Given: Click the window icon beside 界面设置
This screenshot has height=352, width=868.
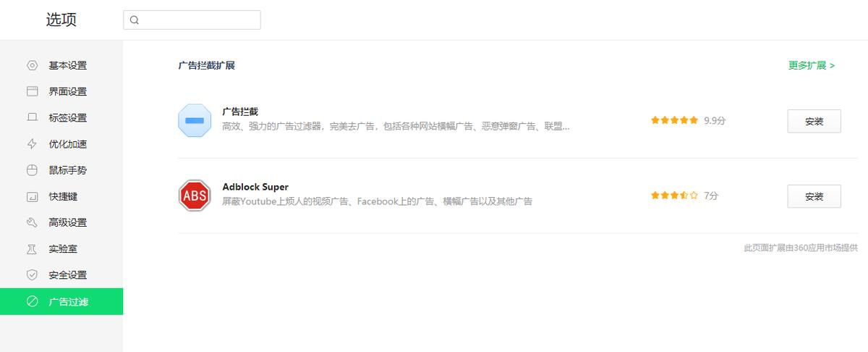Looking at the screenshot, I should point(32,91).
